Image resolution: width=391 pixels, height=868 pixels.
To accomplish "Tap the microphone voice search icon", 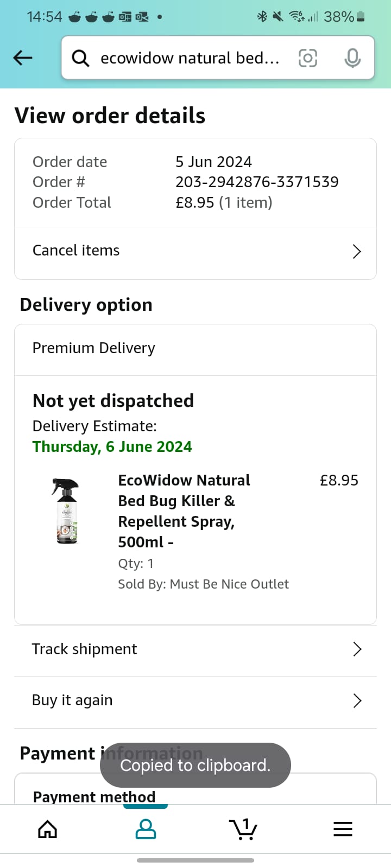I will [352, 58].
